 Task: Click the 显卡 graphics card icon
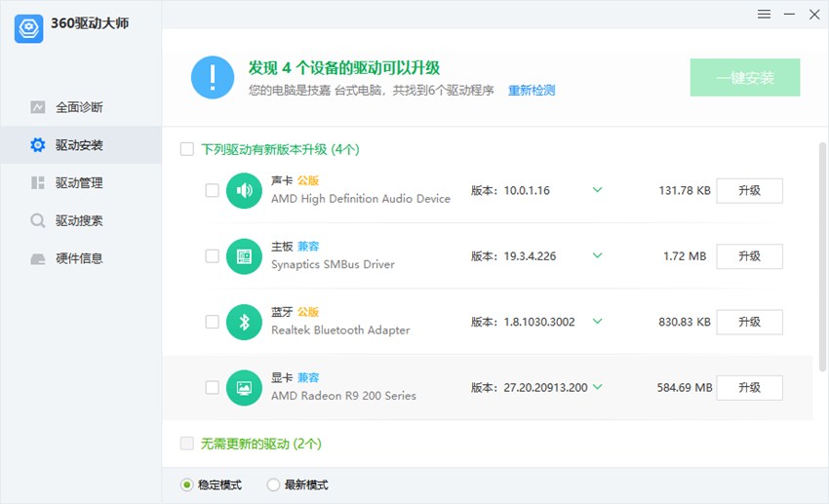pos(244,388)
